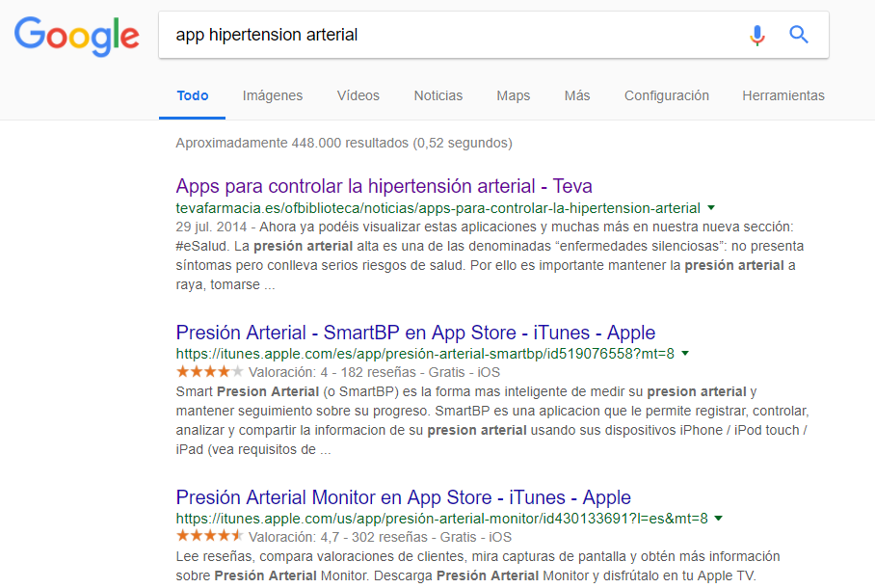Screen dimensions: 875x588
Task: Click the '29 jul. 2014' snippet date
Action: coord(211,227)
